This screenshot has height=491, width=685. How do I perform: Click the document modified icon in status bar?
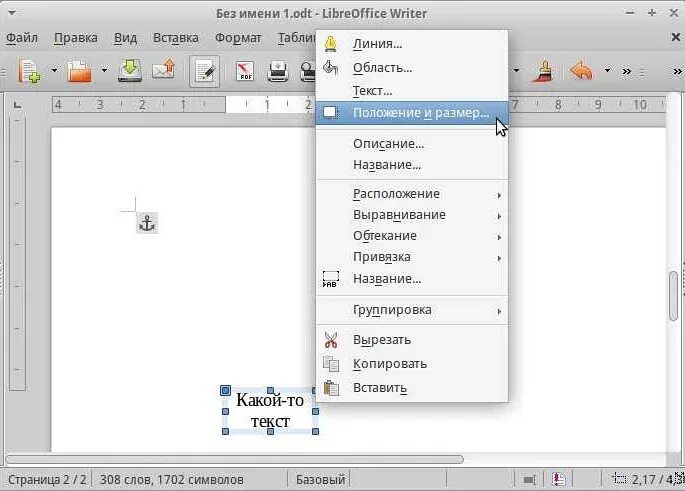coord(558,480)
